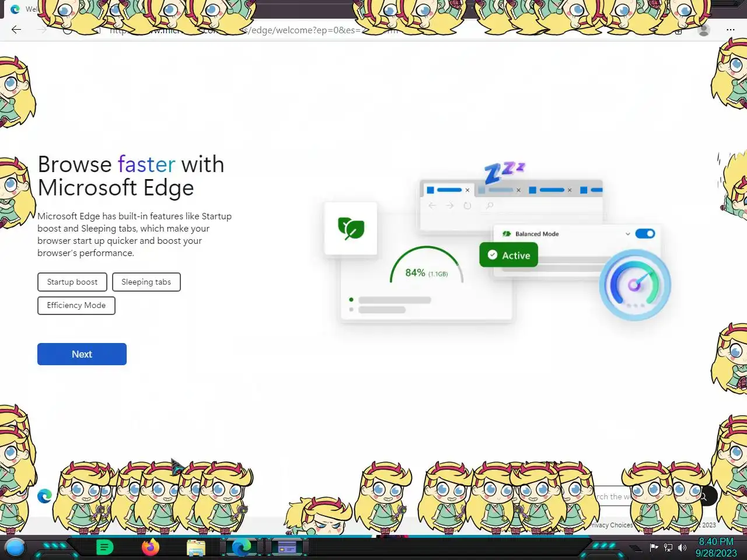
Task: Click the Startup boost button
Action: [x=72, y=282]
